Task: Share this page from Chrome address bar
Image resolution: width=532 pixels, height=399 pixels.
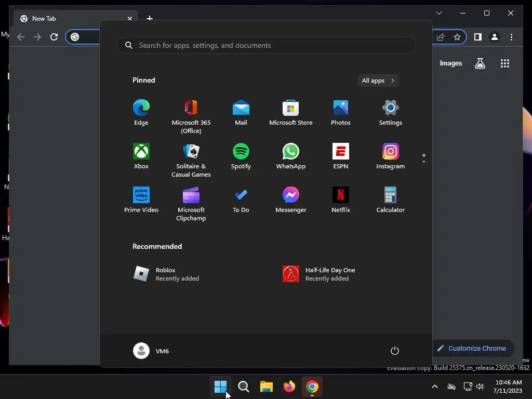Action: point(441,37)
